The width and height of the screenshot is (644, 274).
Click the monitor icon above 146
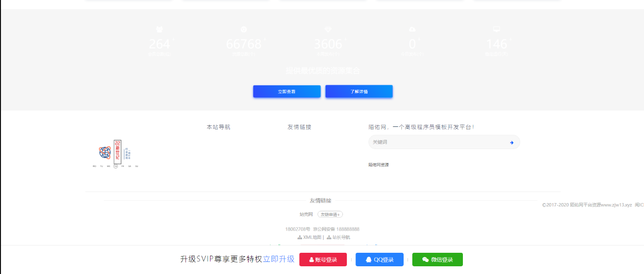tap(497, 29)
